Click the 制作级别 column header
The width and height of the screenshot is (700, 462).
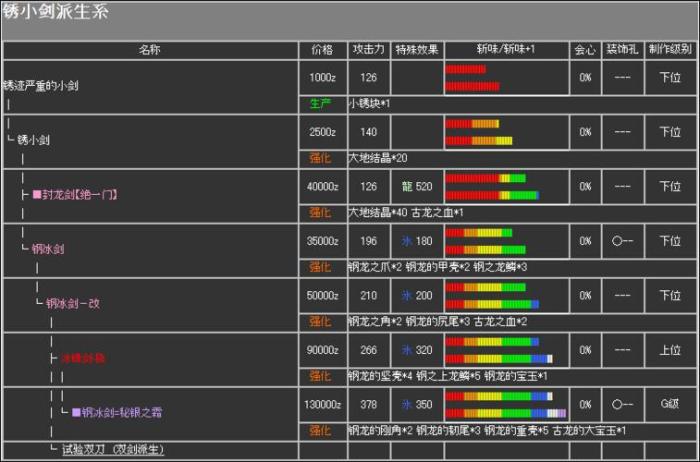pyautogui.click(x=670, y=50)
